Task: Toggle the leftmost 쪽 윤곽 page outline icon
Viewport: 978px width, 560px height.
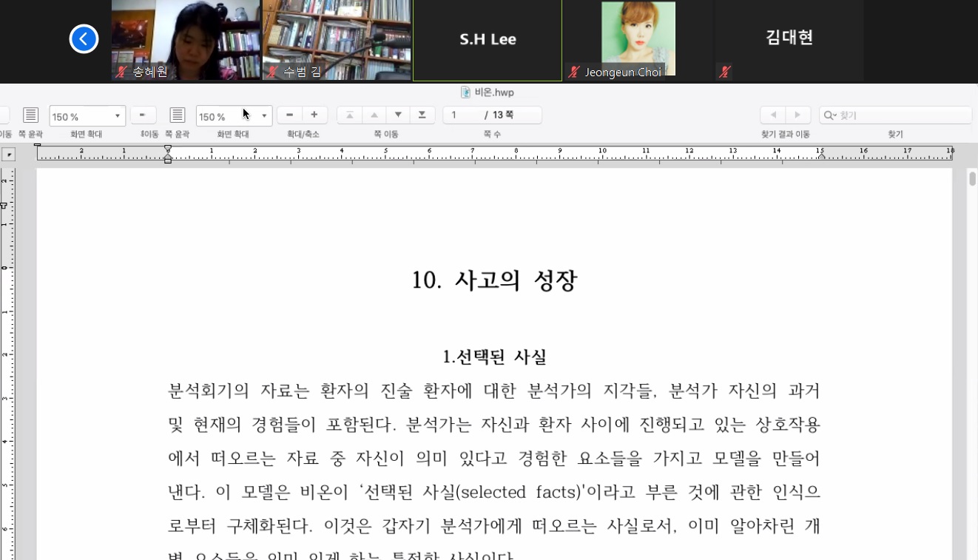Action: click(30, 115)
